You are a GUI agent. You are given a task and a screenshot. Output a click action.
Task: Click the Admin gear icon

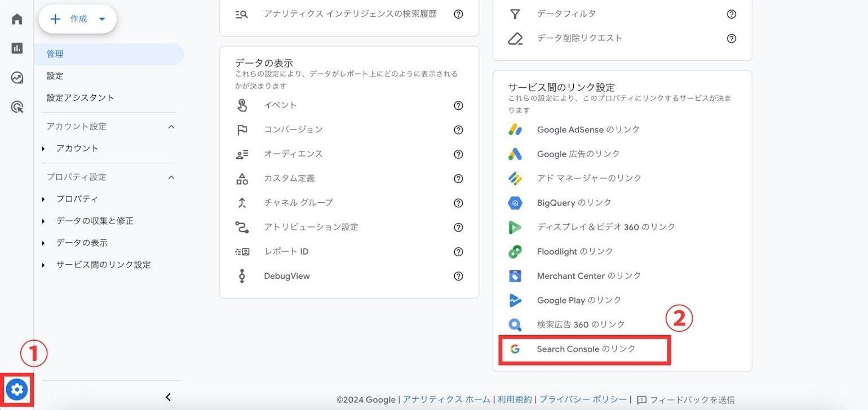point(16,389)
